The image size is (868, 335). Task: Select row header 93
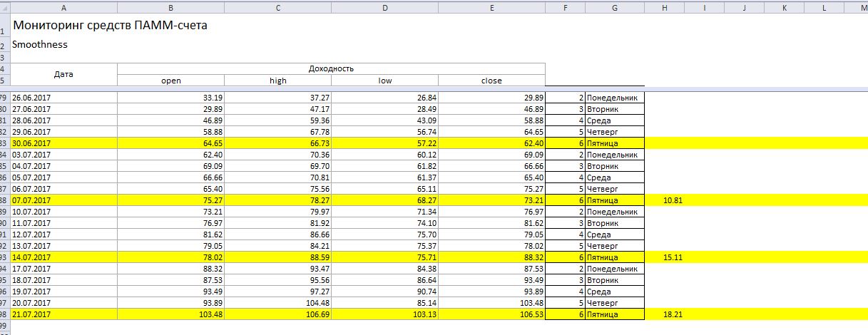pyautogui.click(x=5, y=257)
